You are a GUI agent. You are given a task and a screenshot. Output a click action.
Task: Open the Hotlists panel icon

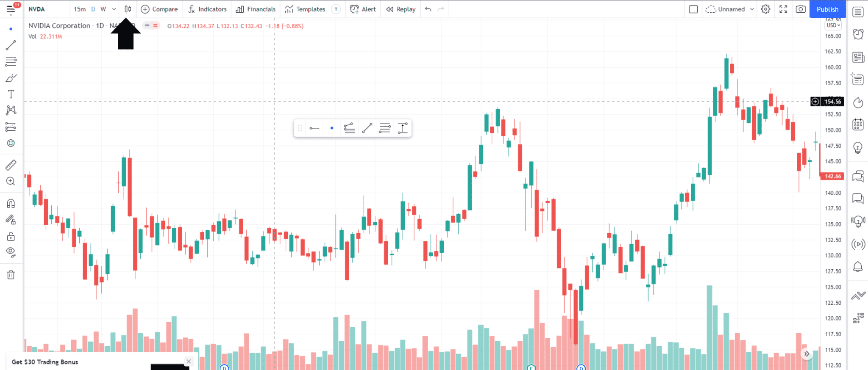click(858, 102)
